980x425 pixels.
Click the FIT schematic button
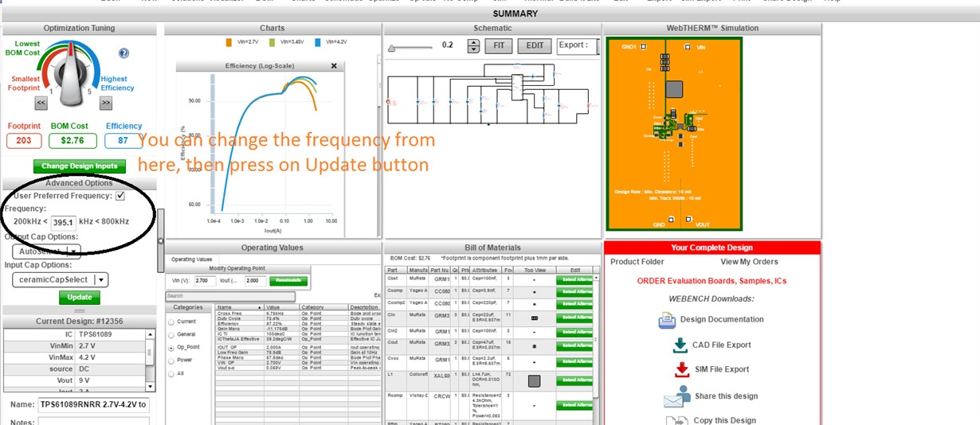point(498,45)
